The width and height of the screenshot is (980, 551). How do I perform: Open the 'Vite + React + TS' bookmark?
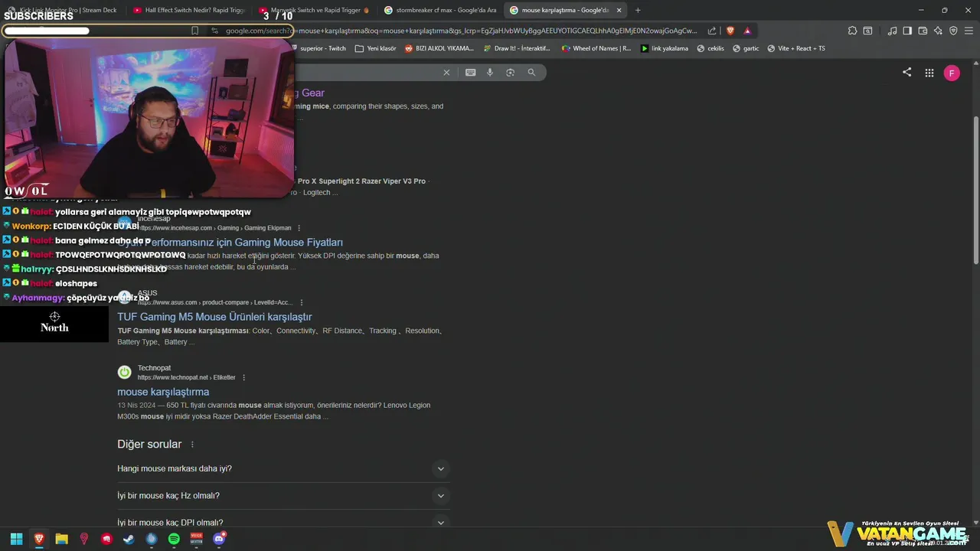pos(795,48)
